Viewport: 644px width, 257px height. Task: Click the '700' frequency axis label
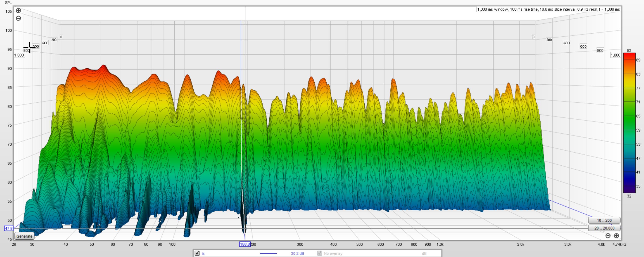(x=399, y=244)
